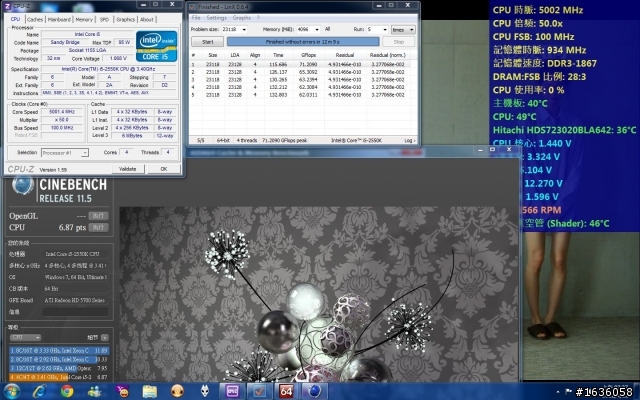The image size is (640, 400).
Task: Select LinX result row 1 with 71.2090 GFlops
Action: [300, 64]
